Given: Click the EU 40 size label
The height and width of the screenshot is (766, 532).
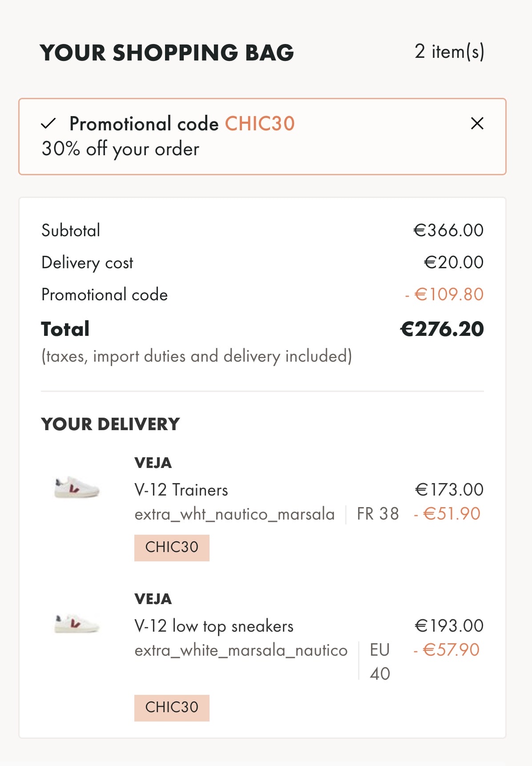Looking at the screenshot, I should [380, 661].
